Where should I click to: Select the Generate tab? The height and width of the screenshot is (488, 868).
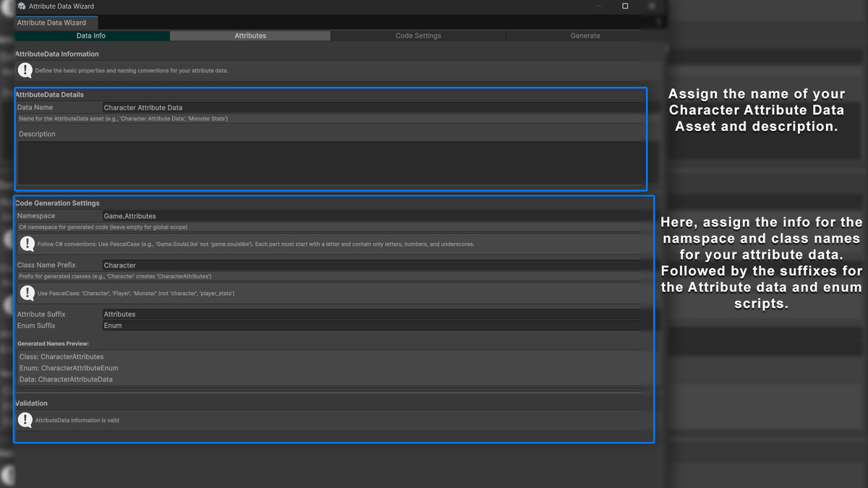[x=585, y=35]
